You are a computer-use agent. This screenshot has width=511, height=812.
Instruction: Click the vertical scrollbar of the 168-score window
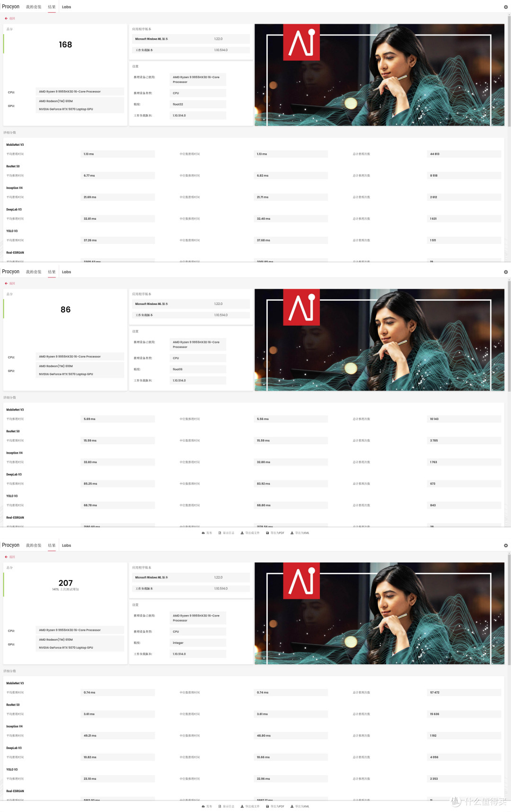509,71
